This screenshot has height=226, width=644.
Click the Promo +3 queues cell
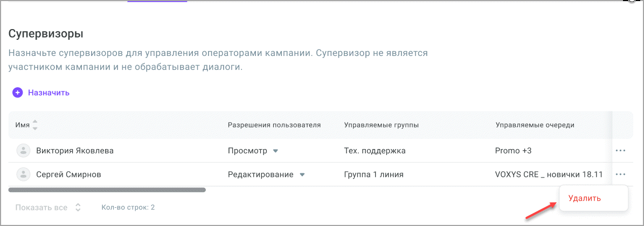tap(513, 151)
